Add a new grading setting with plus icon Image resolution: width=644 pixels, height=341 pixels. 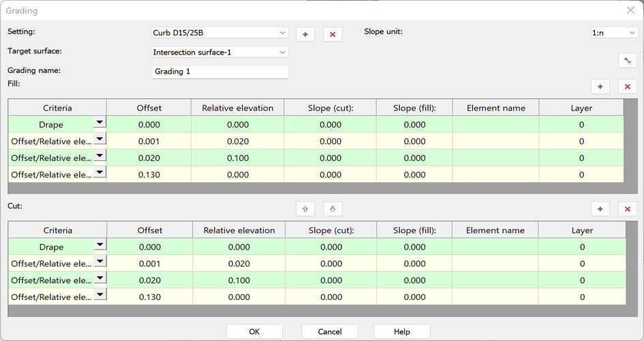pyautogui.click(x=305, y=34)
